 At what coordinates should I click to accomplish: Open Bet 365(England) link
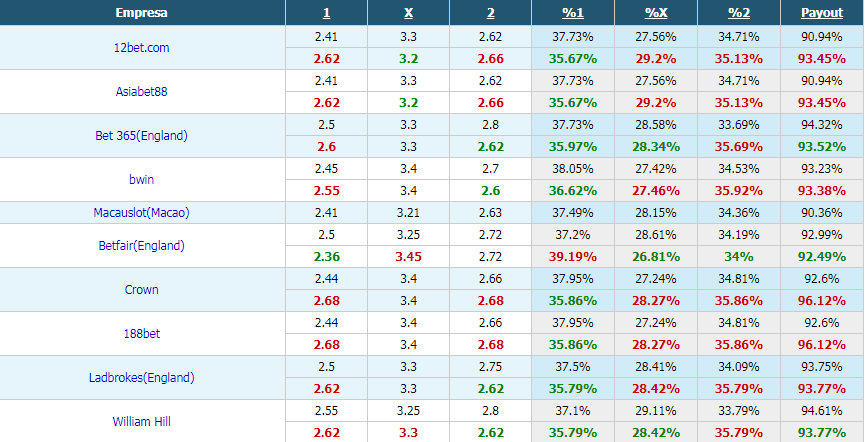(x=141, y=135)
